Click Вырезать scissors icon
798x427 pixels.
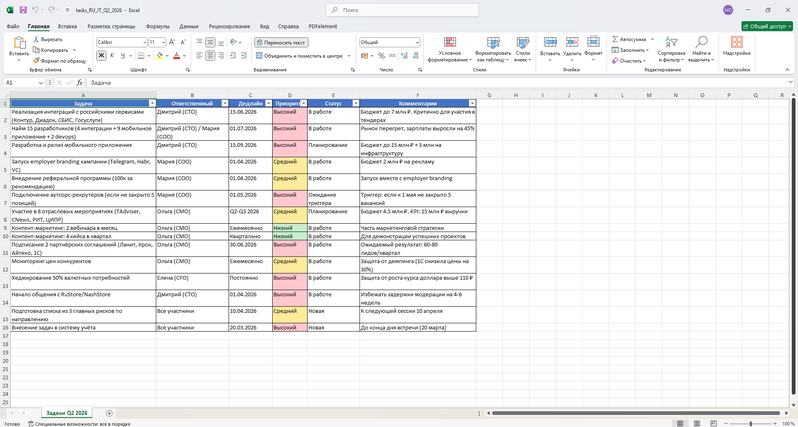(36, 39)
